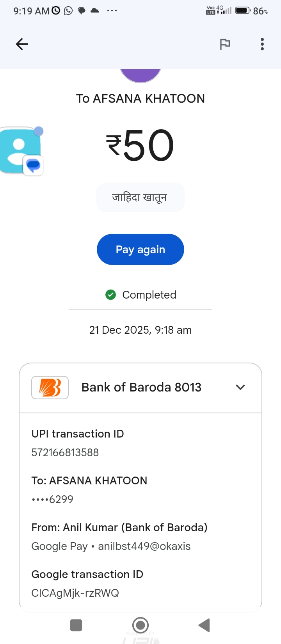Image resolution: width=281 pixels, height=644 pixels.
Task: Tap the sender UPI address anilbst449@okaxis
Action: point(144,546)
